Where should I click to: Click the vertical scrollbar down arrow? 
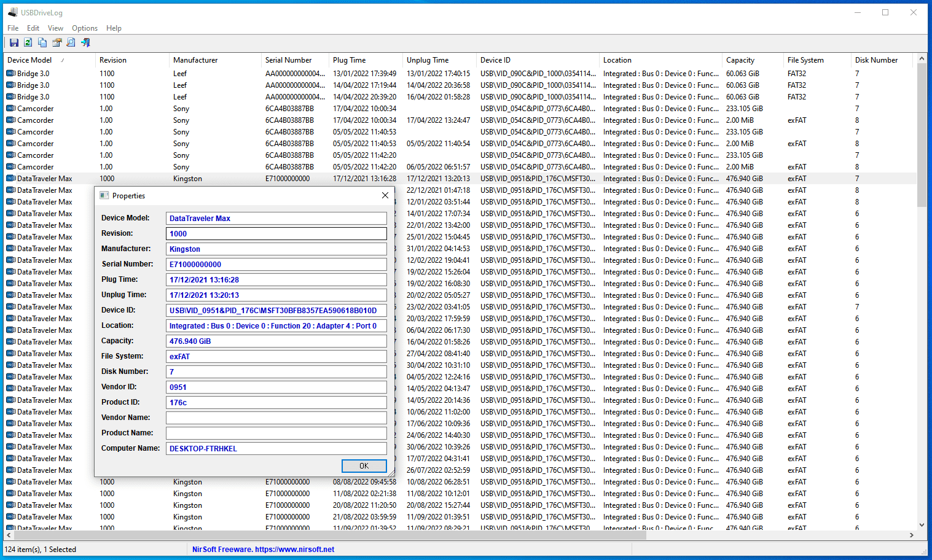pos(922,525)
